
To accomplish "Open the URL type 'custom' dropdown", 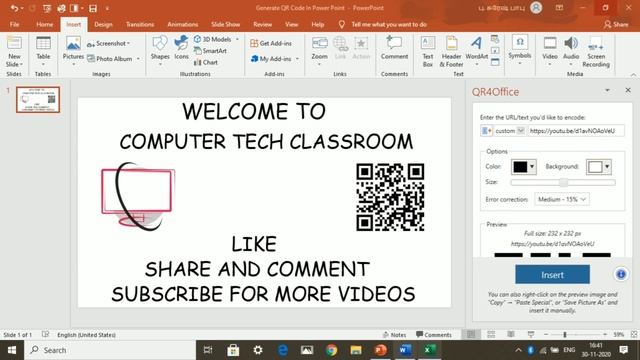I will click(520, 131).
